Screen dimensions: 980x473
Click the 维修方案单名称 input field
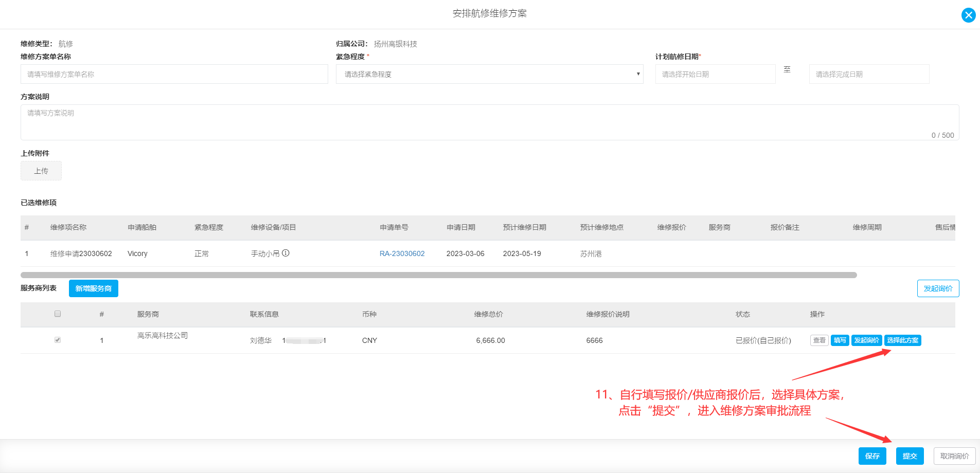point(174,74)
